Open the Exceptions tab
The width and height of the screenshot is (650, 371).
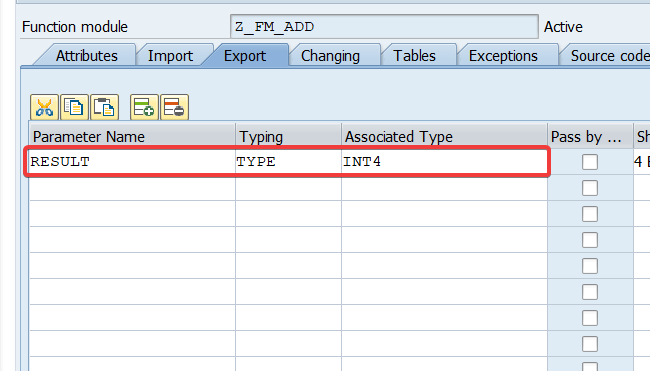(x=503, y=56)
